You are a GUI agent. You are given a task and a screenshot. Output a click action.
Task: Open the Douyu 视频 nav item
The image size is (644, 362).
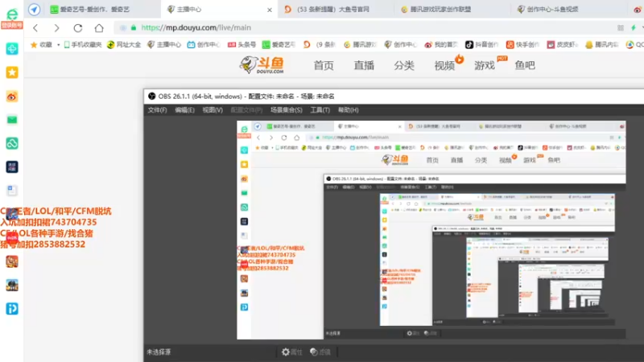(444, 65)
